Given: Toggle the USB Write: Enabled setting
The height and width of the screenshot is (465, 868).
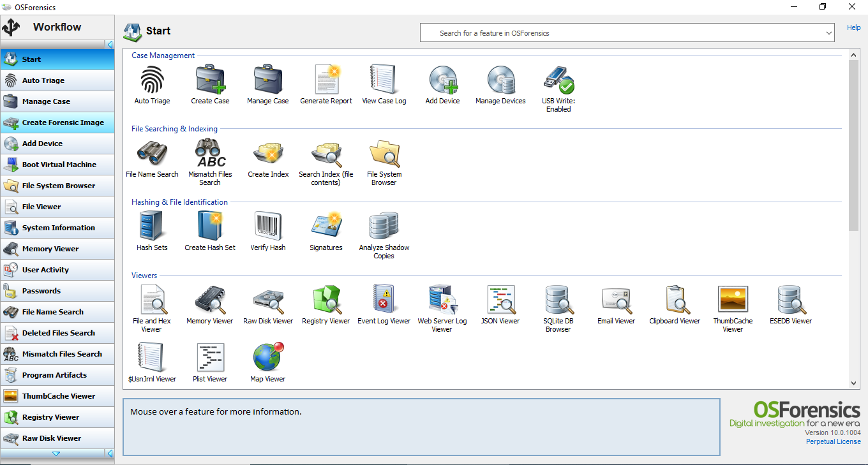Looking at the screenshot, I should tap(559, 80).
